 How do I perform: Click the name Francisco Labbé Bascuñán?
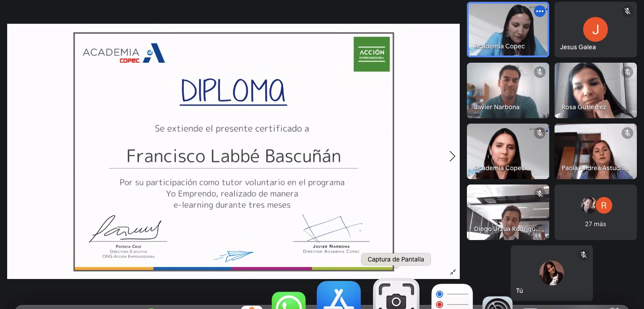click(x=233, y=156)
